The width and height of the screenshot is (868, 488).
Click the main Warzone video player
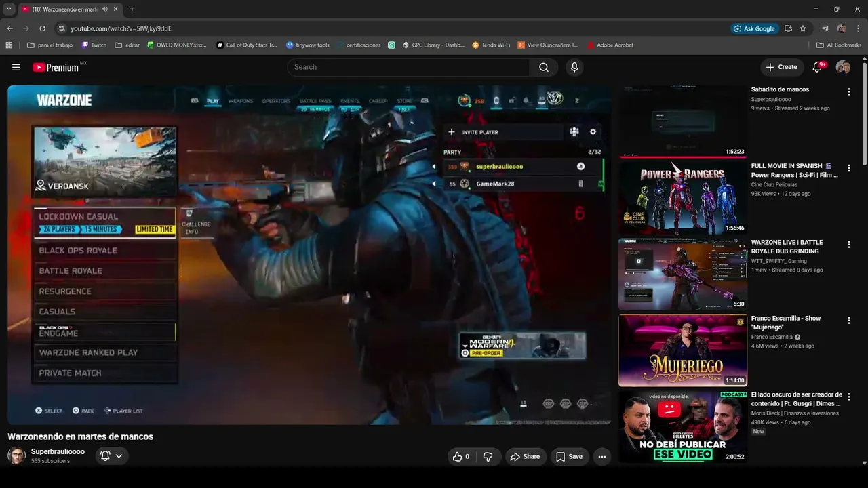click(309, 255)
